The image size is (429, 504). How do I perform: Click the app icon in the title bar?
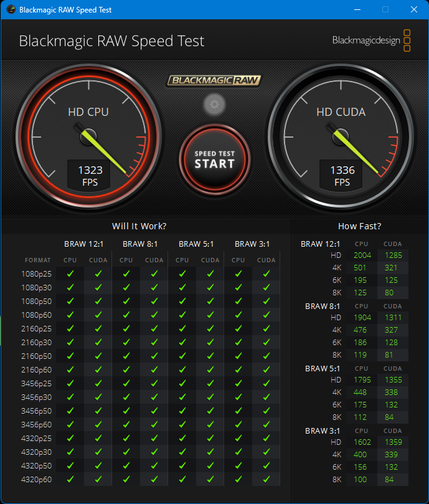(x=11, y=9)
